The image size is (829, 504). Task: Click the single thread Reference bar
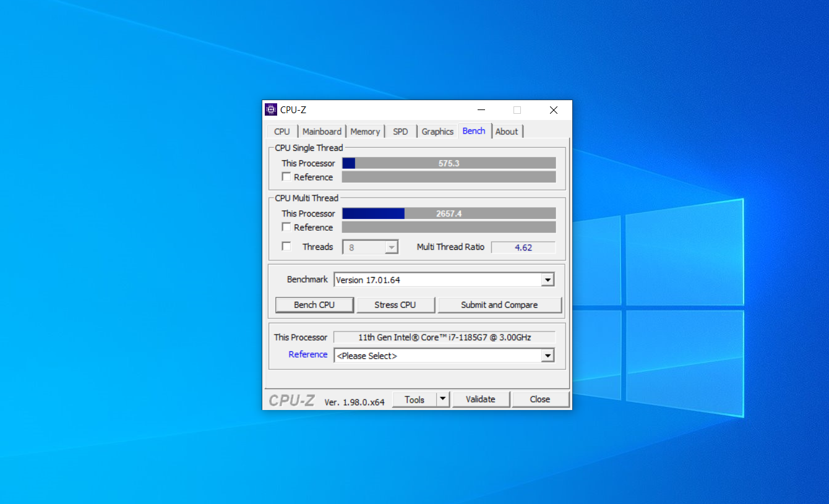[x=449, y=177]
